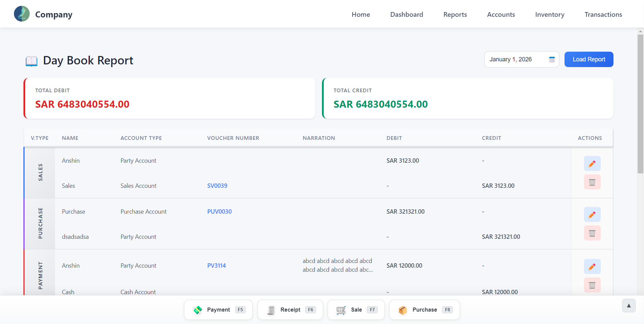Delete the SALES voucher with trash icon
This screenshot has height=324, width=644.
[x=592, y=182]
